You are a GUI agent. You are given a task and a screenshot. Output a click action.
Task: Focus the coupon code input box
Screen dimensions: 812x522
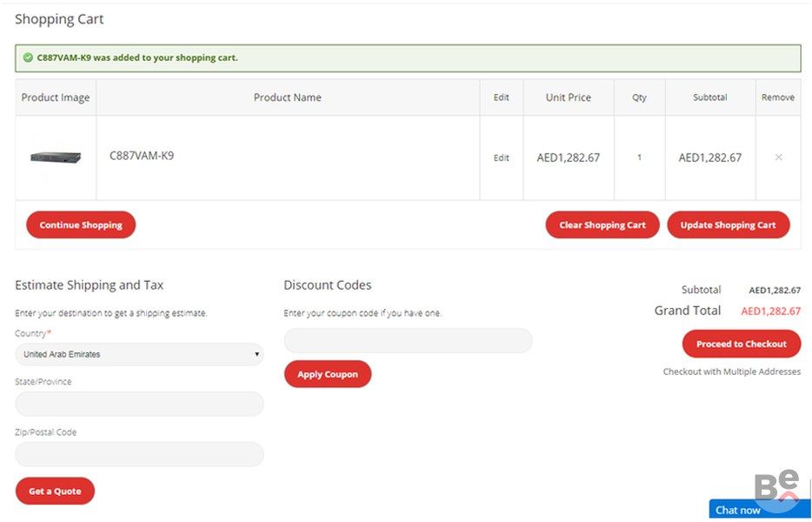[x=408, y=341]
